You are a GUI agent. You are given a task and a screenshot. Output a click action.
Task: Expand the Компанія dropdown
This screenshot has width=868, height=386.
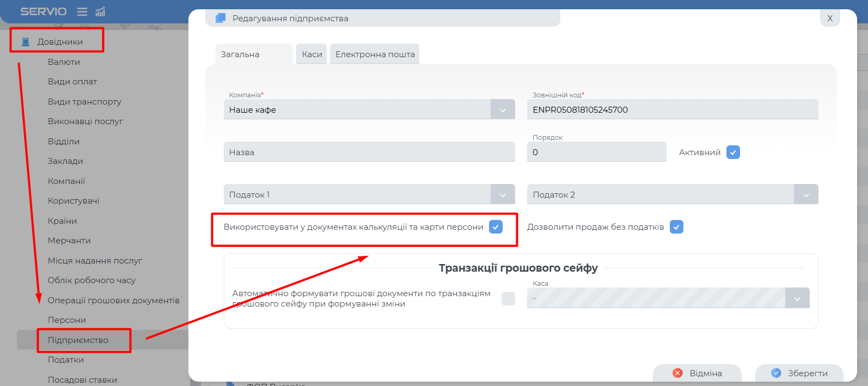point(503,110)
